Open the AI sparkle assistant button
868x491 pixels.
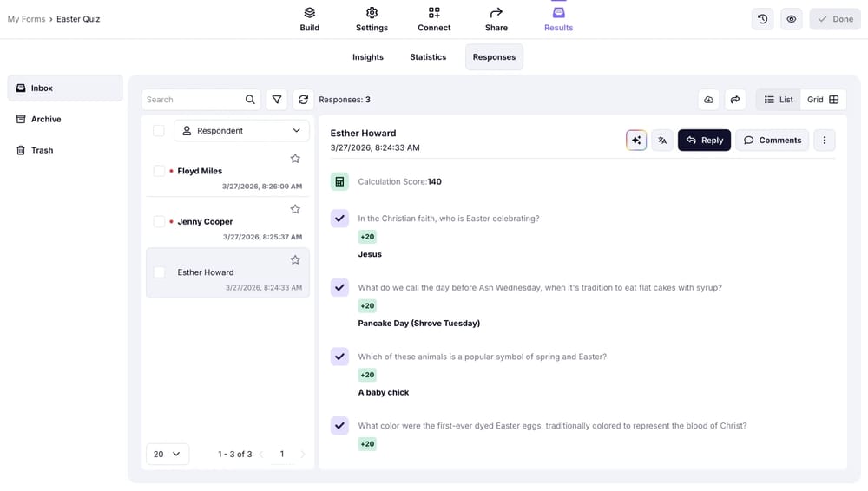(636, 141)
